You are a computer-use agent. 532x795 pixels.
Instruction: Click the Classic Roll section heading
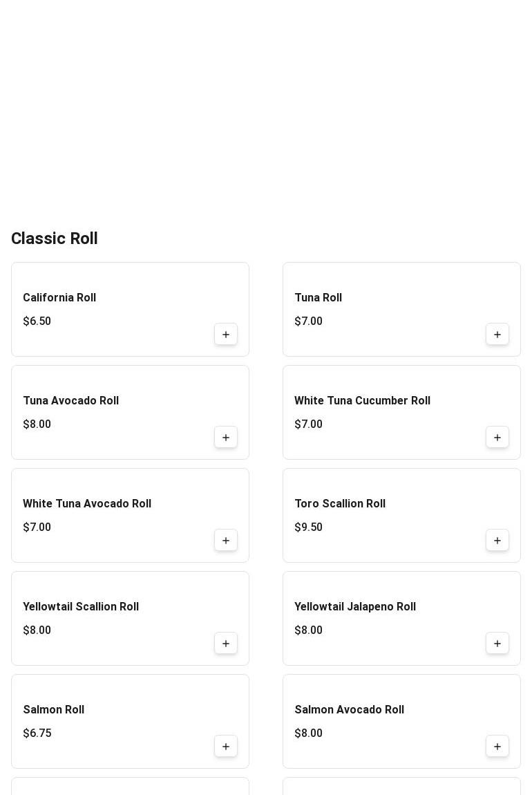coord(54,238)
